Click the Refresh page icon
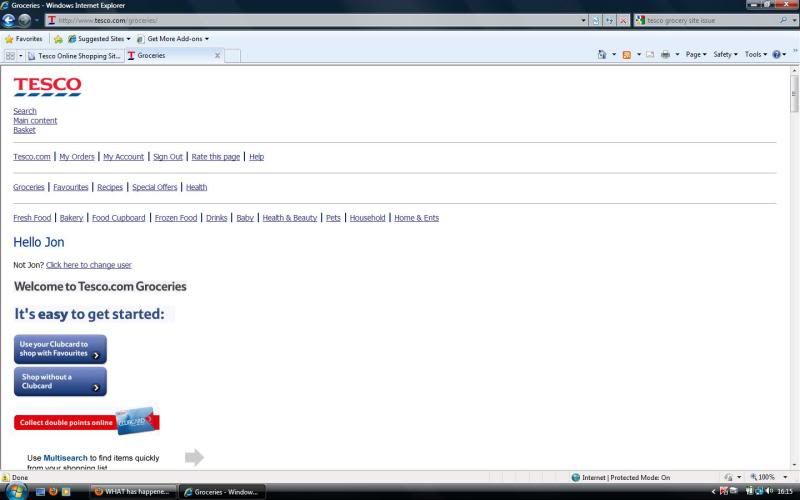 click(x=609, y=20)
